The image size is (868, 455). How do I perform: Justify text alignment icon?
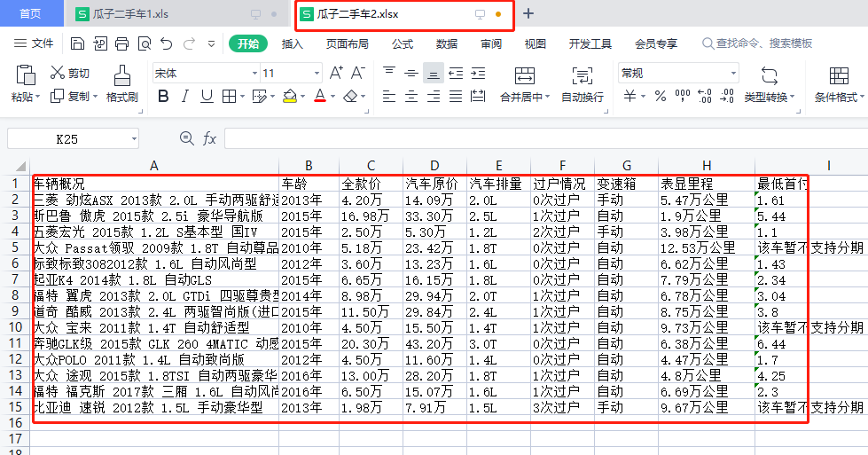(x=456, y=97)
